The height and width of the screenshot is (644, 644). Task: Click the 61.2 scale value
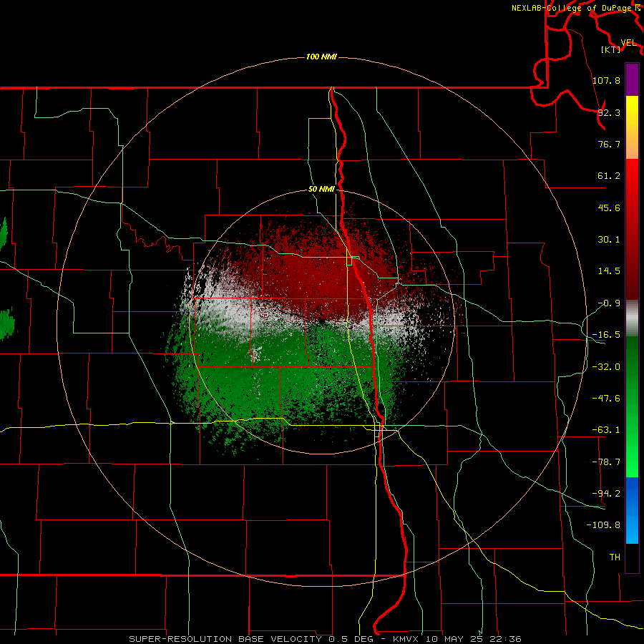pos(609,176)
